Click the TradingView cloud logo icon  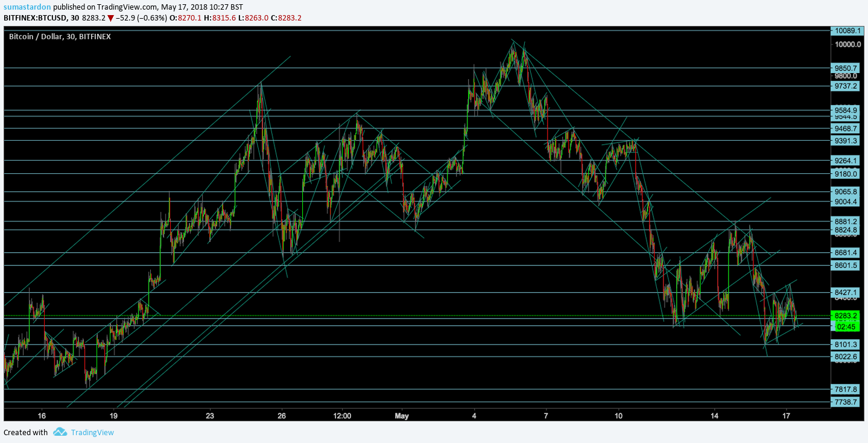point(60,432)
